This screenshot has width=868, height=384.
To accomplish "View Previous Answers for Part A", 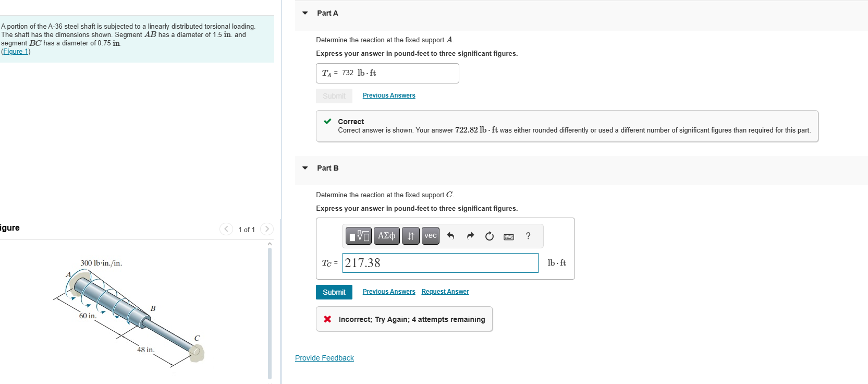I will click(388, 95).
